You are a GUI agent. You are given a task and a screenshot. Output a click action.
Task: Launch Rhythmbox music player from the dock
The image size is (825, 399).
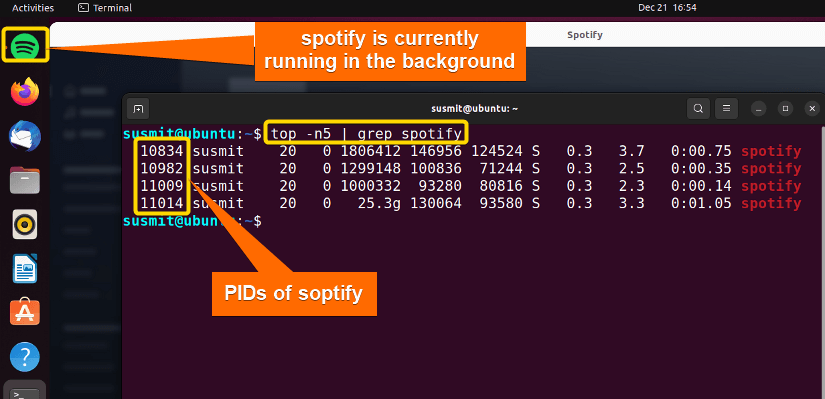[x=25, y=224]
